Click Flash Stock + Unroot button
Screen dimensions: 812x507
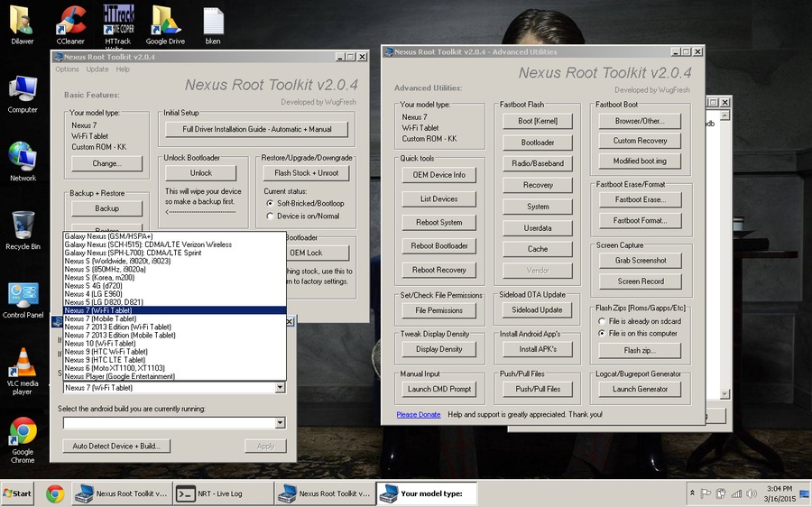pyautogui.click(x=306, y=173)
